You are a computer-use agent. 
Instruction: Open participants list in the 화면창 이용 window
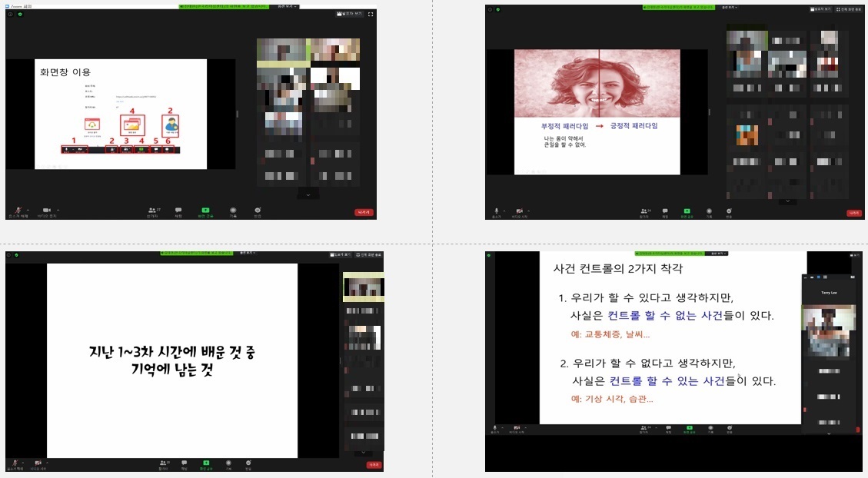153,211
